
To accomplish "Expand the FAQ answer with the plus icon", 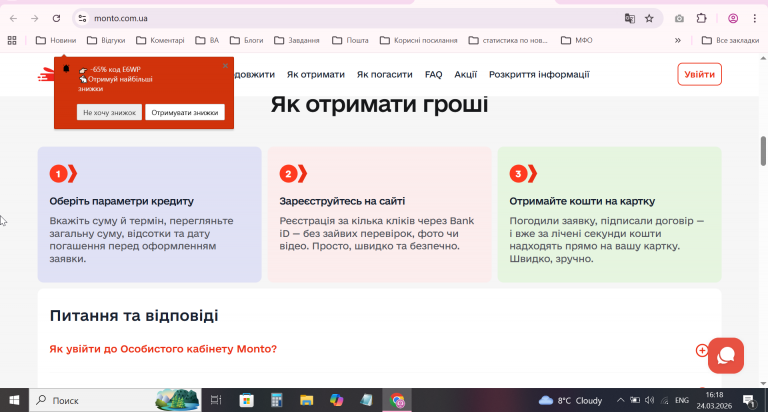I will pyautogui.click(x=701, y=350).
